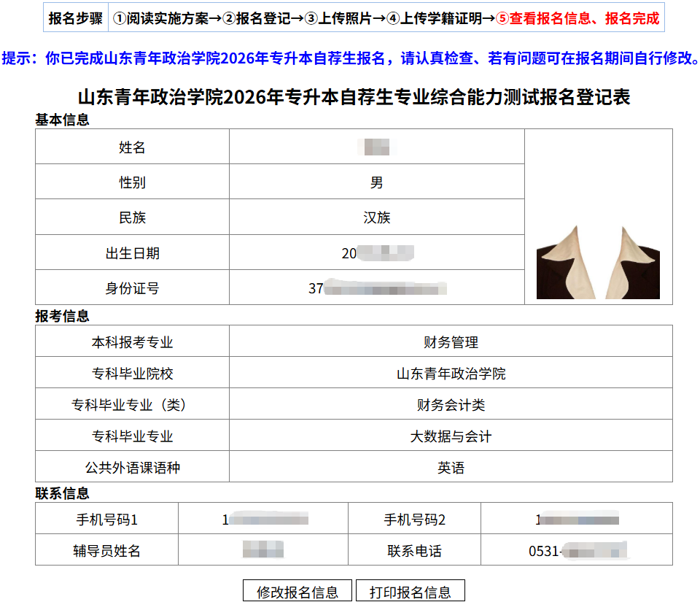This screenshot has width=700, height=602.
Task: Select the 身份证号 number value
Action: [x=377, y=288]
